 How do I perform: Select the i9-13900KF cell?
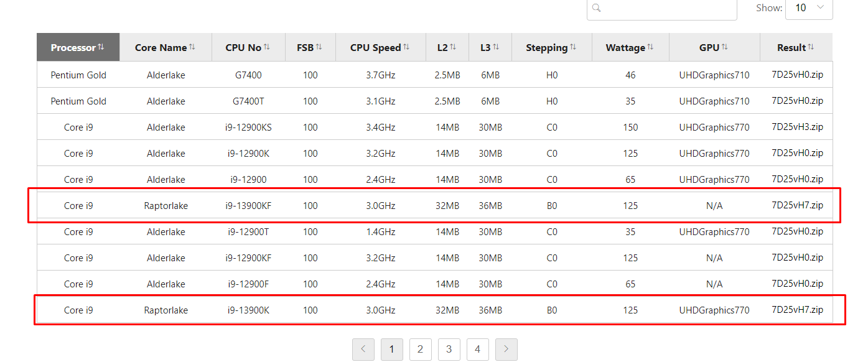(x=248, y=206)
